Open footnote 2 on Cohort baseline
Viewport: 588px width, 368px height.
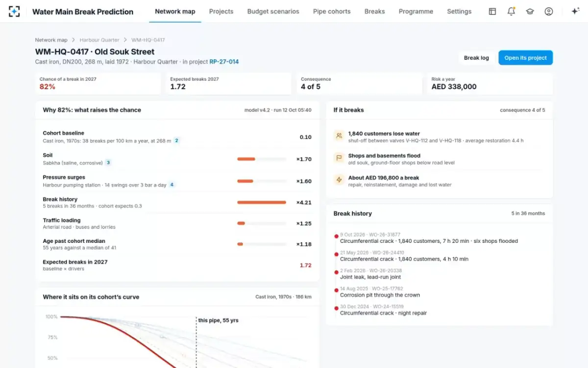[x=177, y=141]
